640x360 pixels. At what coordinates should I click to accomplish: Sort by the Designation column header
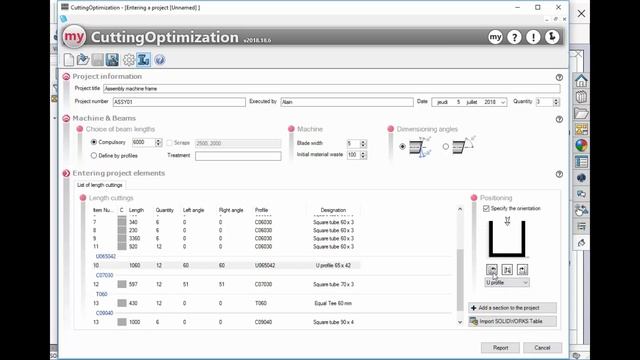click(x=333, y=210)
